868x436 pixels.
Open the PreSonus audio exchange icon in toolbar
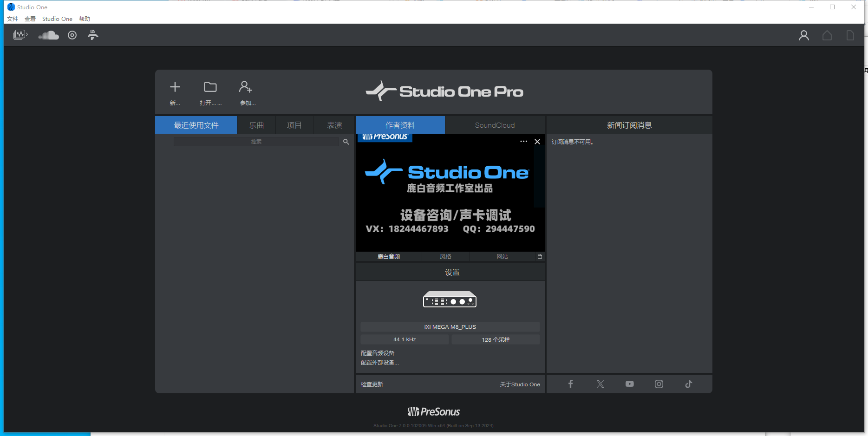20,35
